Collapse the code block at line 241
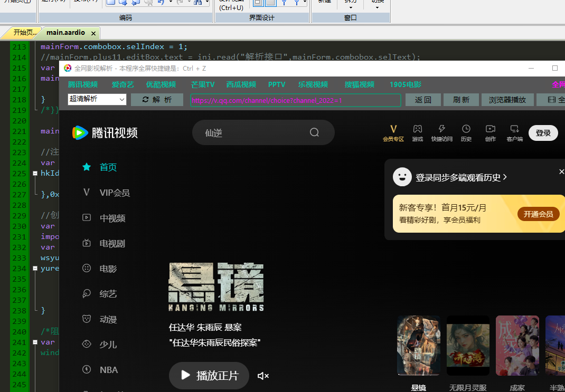This screenshot has height=392, width=565. 35,342
